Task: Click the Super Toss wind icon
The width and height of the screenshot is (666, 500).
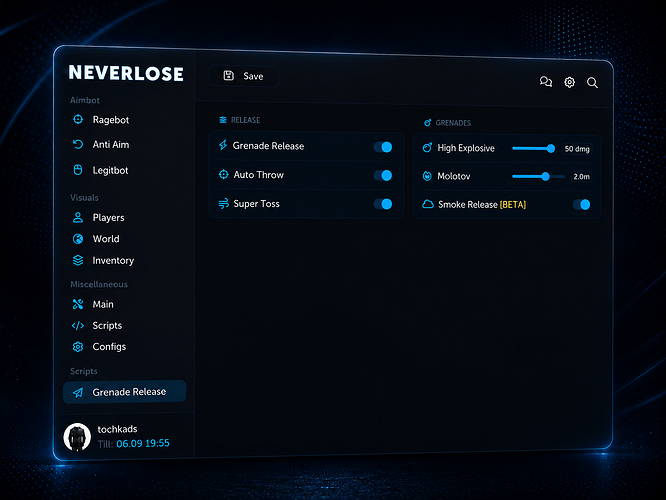Action: (x=223, y=203)
